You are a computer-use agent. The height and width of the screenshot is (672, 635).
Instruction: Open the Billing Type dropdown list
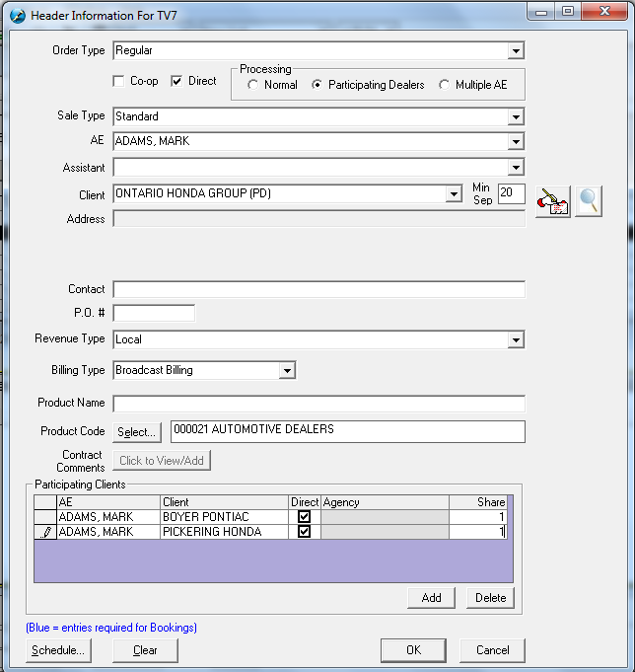[287, 371]
